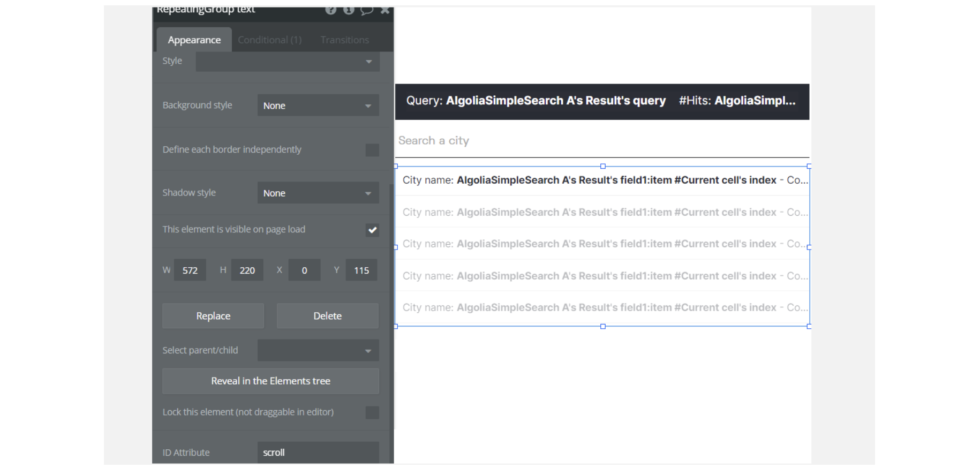The width and height of the screenshot is (980, 468).
Task: Focus the ID Attribute field
Action: click(318, 452)
